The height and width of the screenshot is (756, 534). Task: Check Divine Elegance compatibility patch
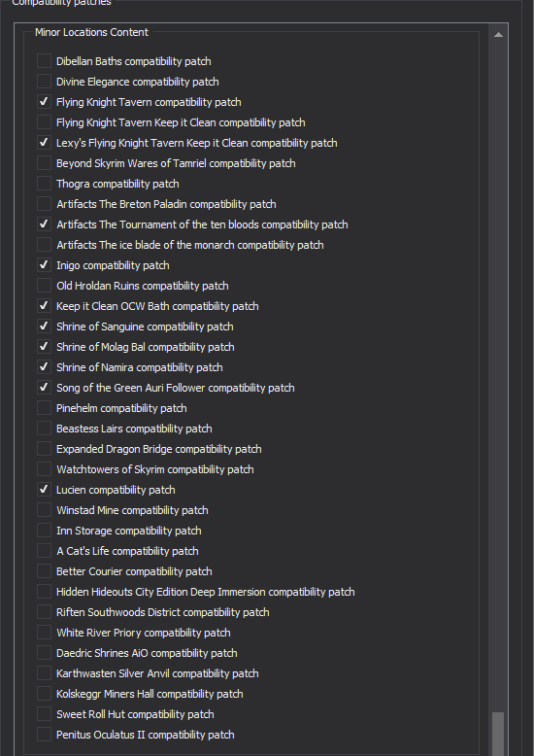(x=44, y=82)
